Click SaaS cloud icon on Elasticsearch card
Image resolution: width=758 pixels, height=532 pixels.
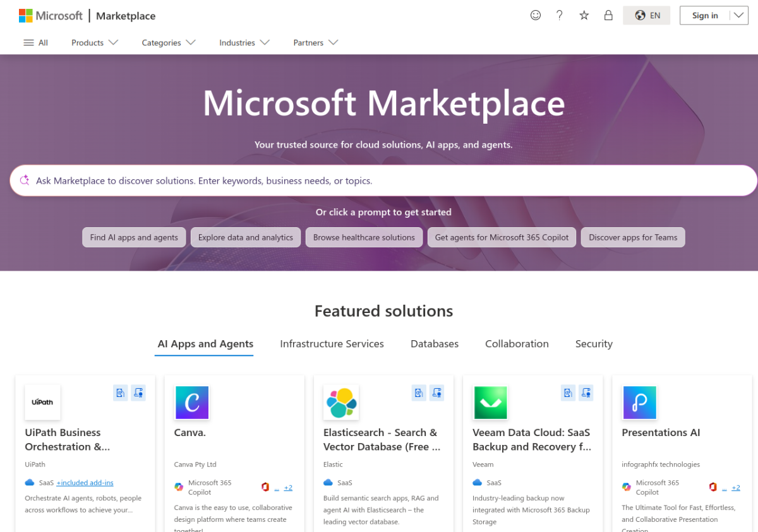[328, 483]
